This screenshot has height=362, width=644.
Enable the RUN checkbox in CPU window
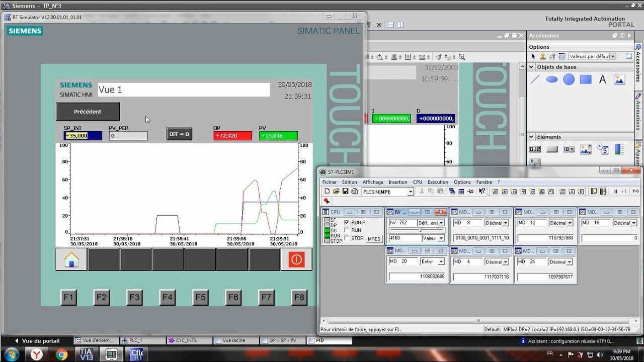pos(347,230)
